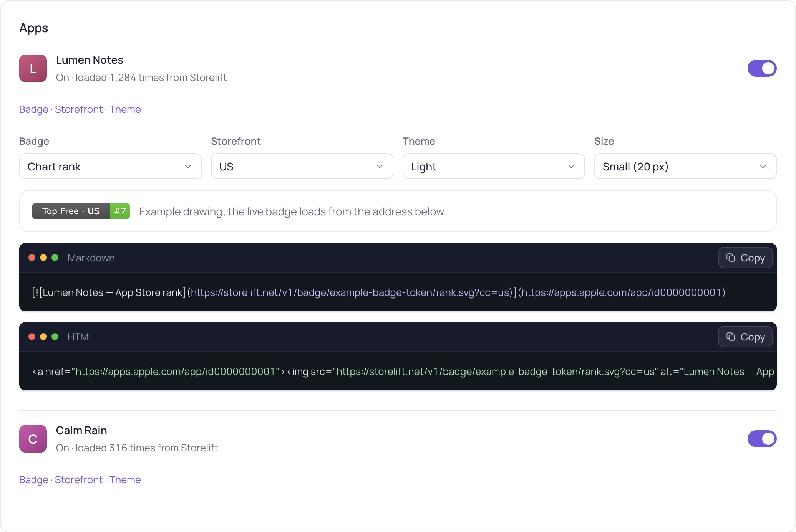Click the Lumen Notes app icon
The width and height of the screenshot is (796, 532).
tap(33, 68)
